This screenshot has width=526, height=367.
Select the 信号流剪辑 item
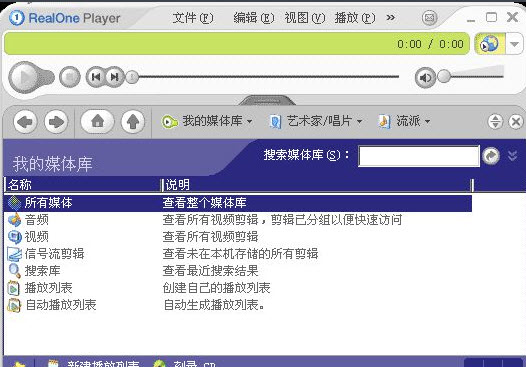click(54, 254)
